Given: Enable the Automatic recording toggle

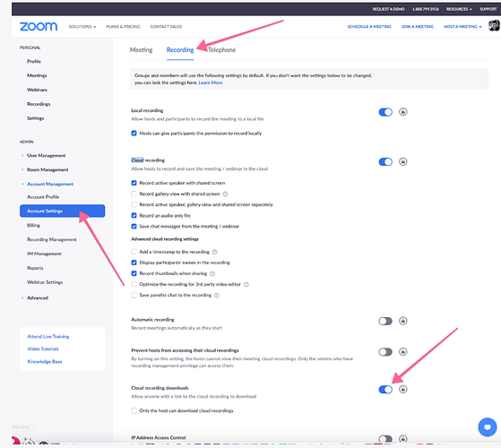Looking at the screenshot, I should pos(385,321).
